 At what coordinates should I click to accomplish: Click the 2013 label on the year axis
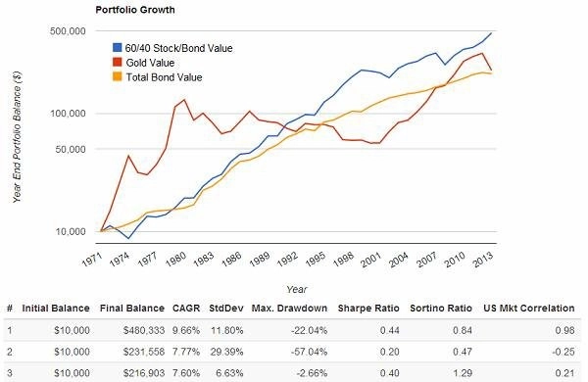point(484,259)
